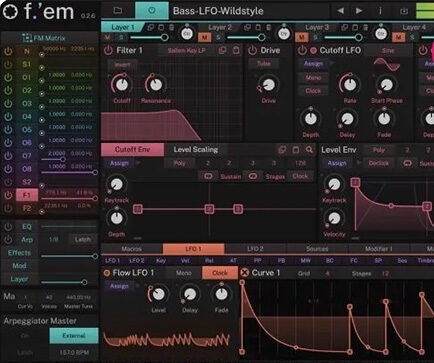Toggle the N noise source power

point(8,51)
